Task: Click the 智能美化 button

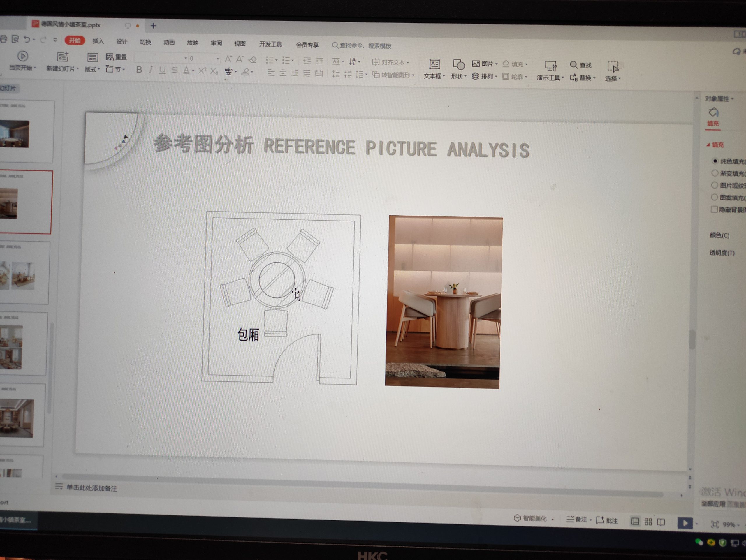Action: coord(534,519)
